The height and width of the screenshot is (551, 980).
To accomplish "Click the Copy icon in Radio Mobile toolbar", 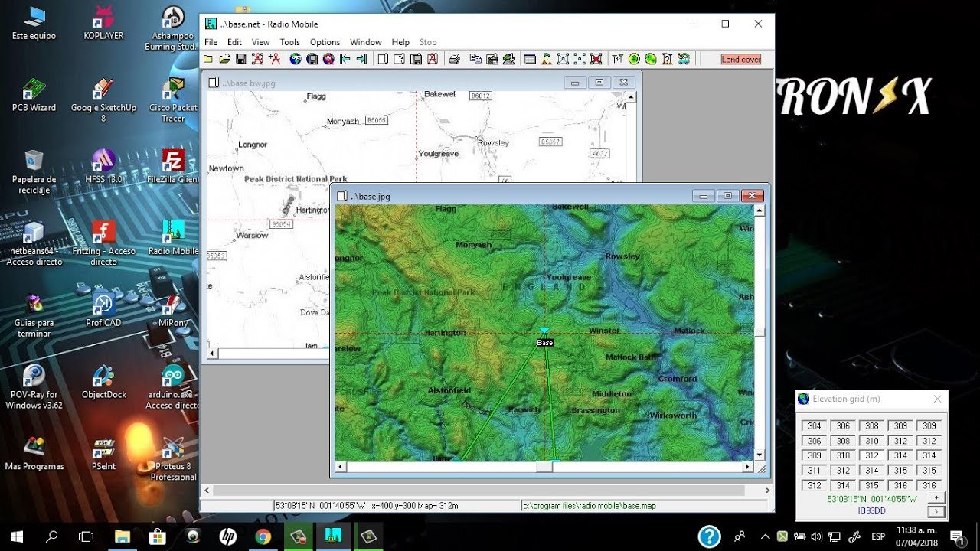I will coord(475,59).
